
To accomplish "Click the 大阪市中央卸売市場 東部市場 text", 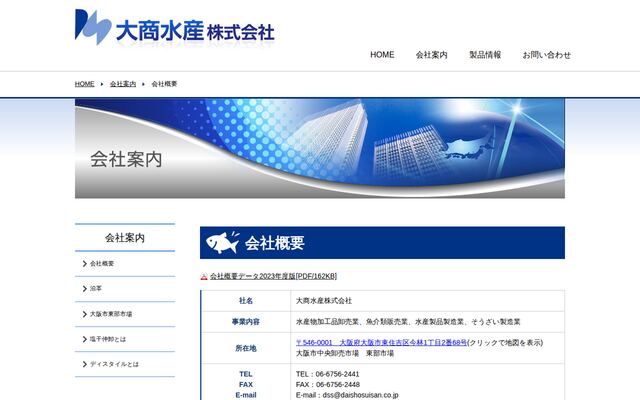I will (x=345, y=353).
